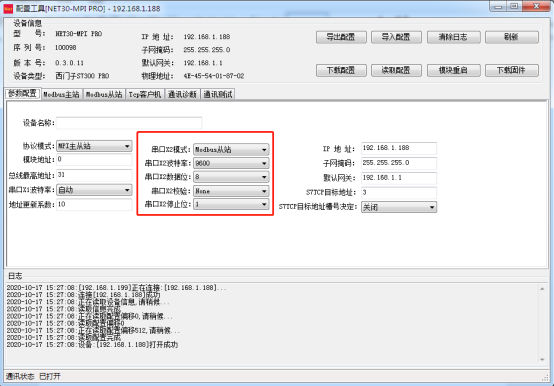Click the 刷新 refresh button
Image resolution: width=554 pixels, height=386 pixels.
point(512,37)
